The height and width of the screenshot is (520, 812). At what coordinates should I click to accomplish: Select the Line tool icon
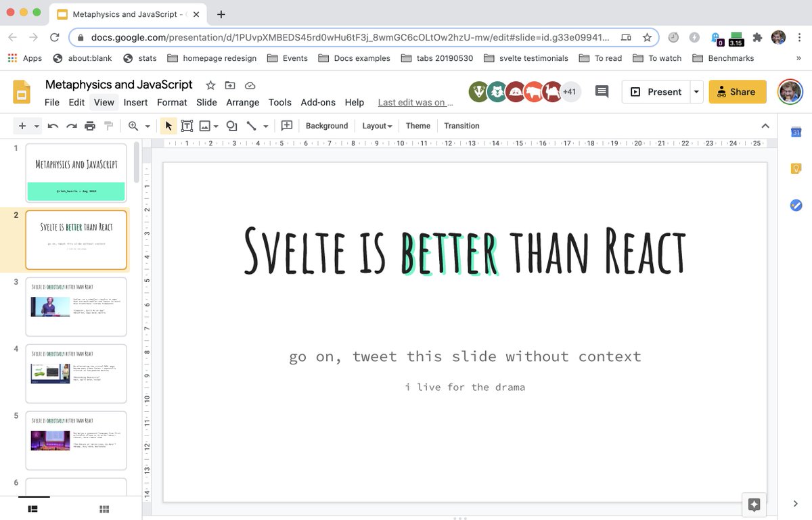(251, 126)
